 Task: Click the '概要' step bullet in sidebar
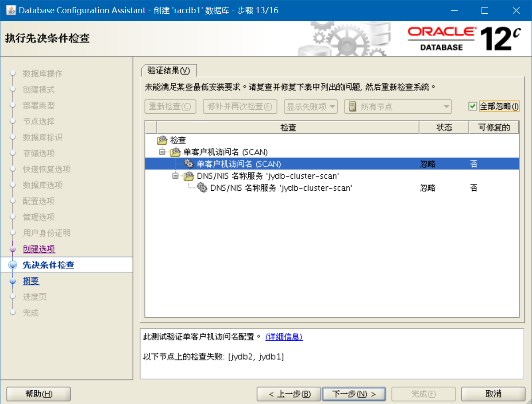pyautogui.click(x=12, y=281)
